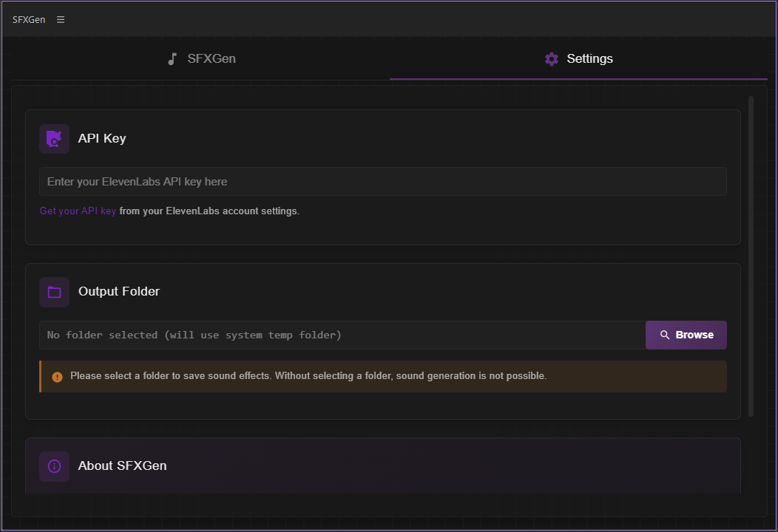Click the Output Folder heading text
This screenshot has width=778, height=532.
(x=119, y=292)
